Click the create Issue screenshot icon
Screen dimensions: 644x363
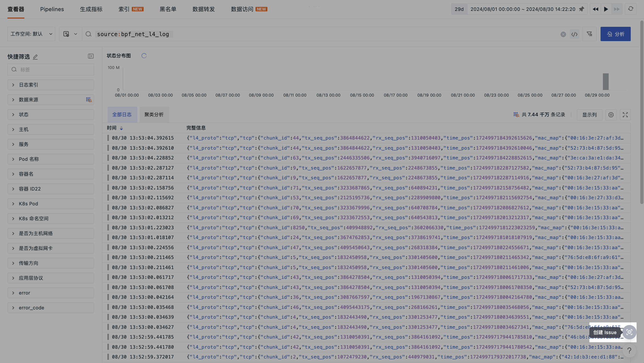point(629,332)
